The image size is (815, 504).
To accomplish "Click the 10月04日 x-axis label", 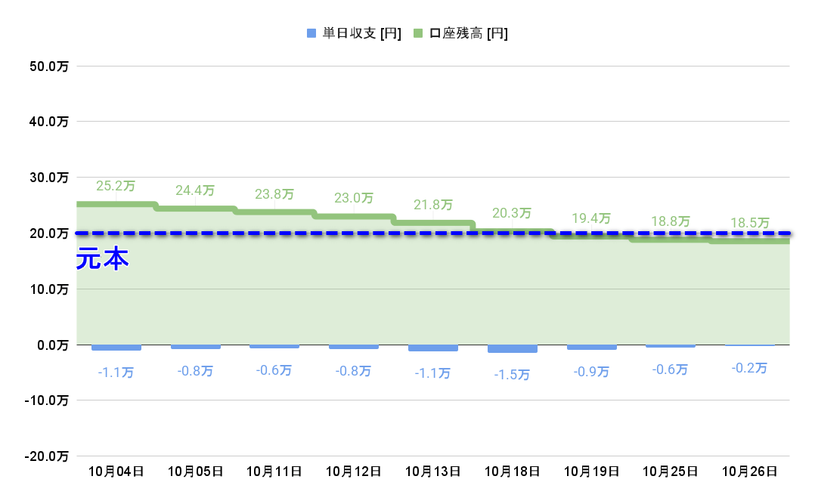I will [x=116, y=471].
